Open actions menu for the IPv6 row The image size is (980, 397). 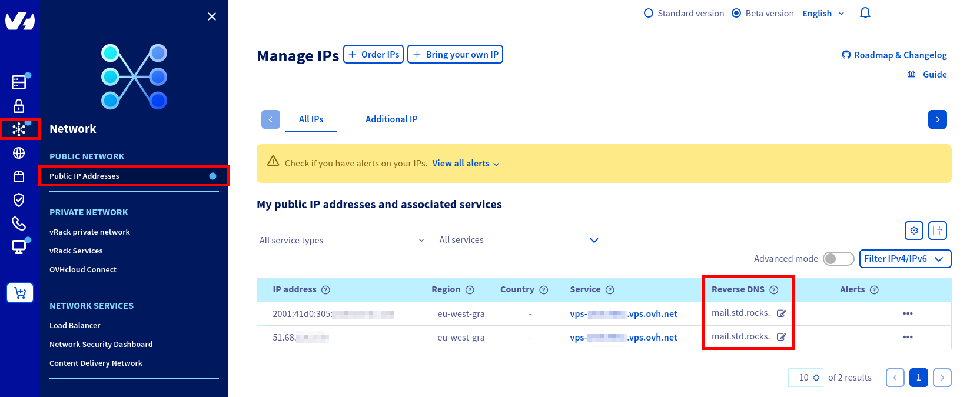908,313
